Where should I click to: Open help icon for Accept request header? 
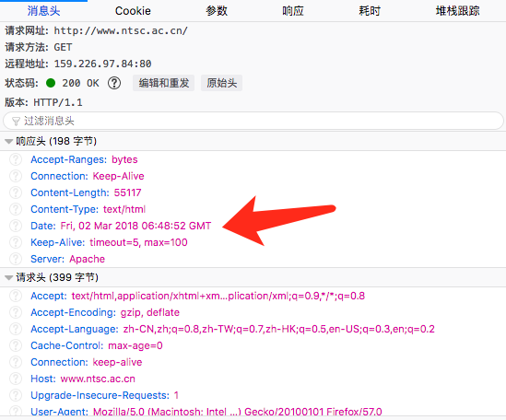16,296
